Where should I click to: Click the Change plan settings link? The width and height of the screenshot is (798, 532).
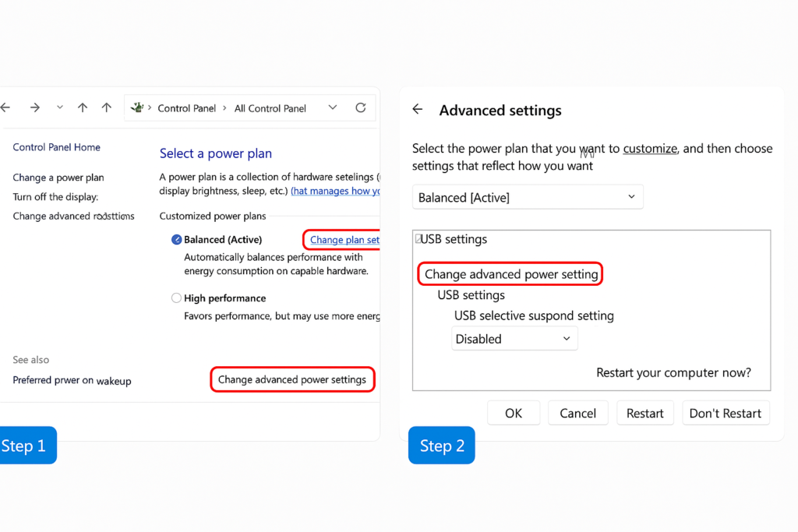[x=344, y=240]
